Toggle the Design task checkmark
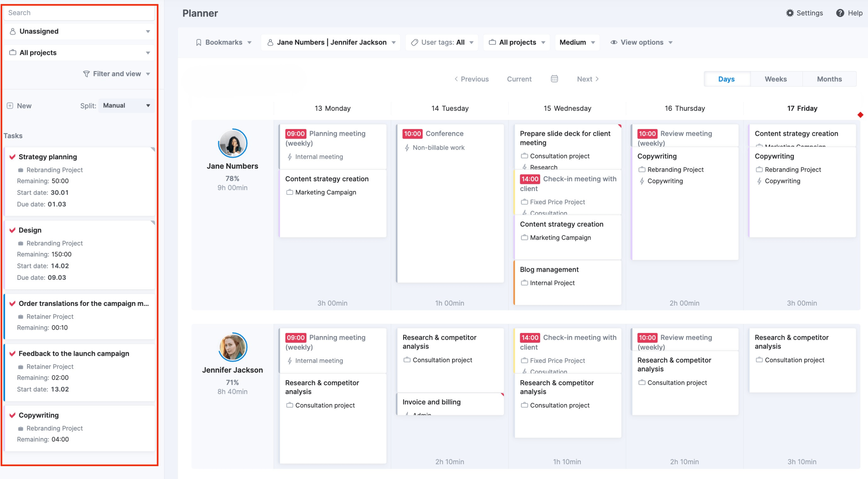This screenshot has width=868, height=479. [x=13, y=230]
